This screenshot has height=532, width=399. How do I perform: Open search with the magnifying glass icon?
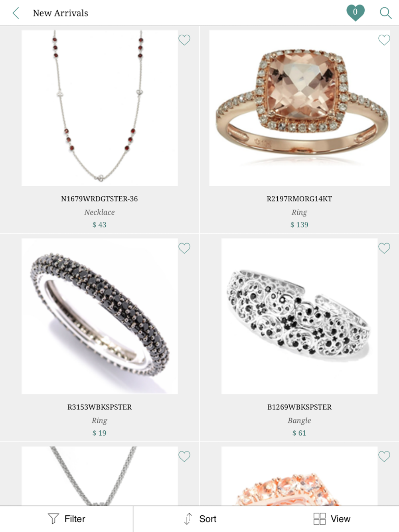tap(385, 13)
